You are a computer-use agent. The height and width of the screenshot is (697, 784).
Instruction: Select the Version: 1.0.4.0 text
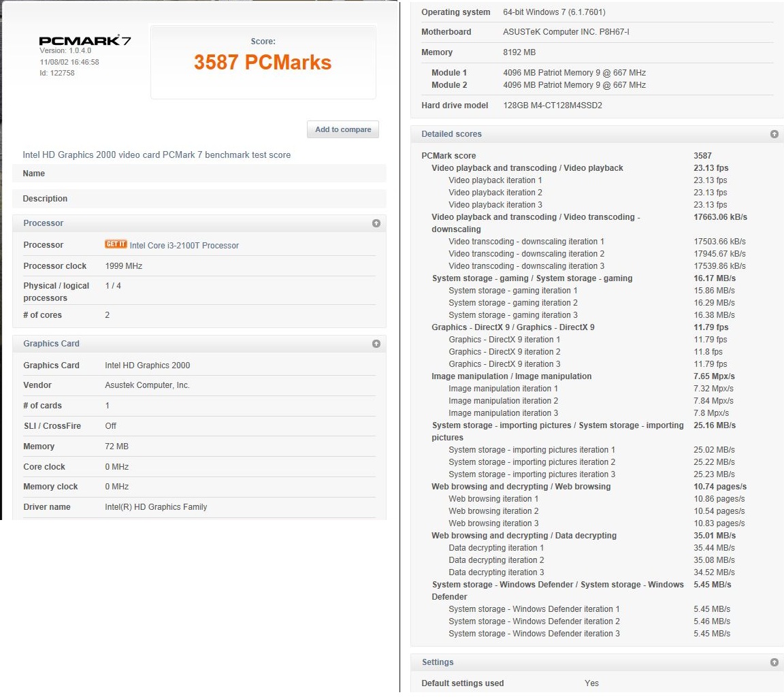[65, 50]
